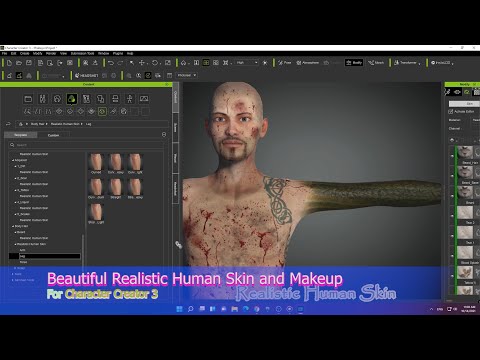Collapse the Realistic Human Skin node under Body Hair

point(16,244)
